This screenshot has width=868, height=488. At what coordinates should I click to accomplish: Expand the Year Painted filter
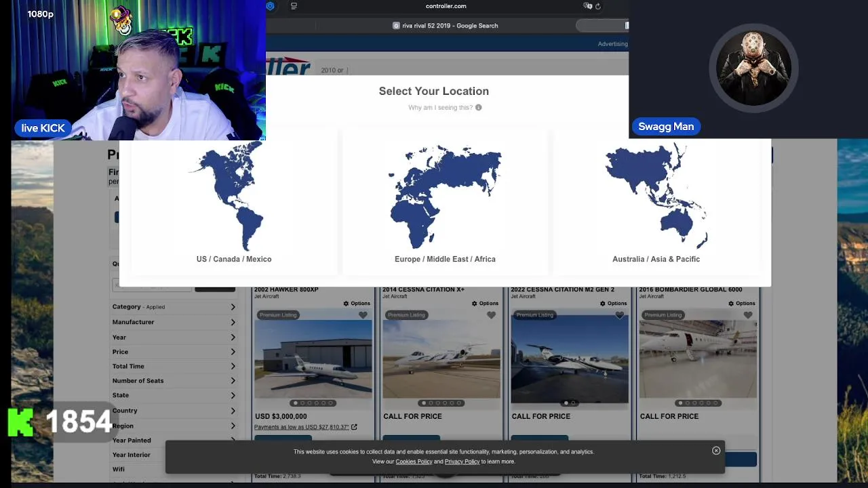click(x=174, y=441)
